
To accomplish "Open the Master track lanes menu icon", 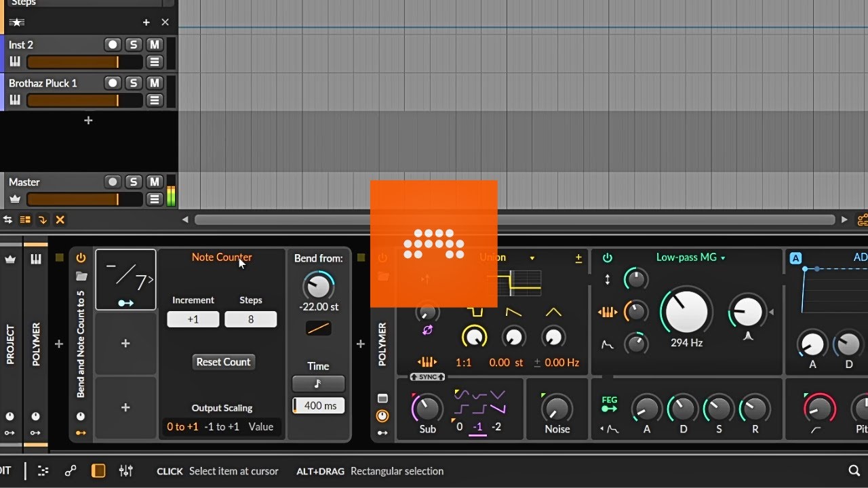I will [155, 199].
